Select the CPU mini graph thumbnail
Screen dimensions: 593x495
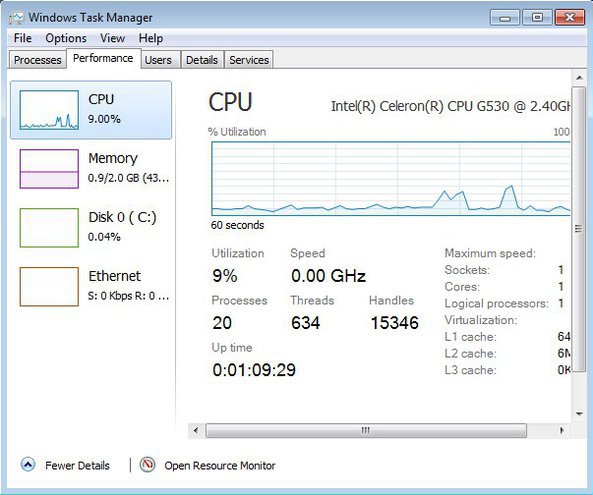[x=49, y=110]
